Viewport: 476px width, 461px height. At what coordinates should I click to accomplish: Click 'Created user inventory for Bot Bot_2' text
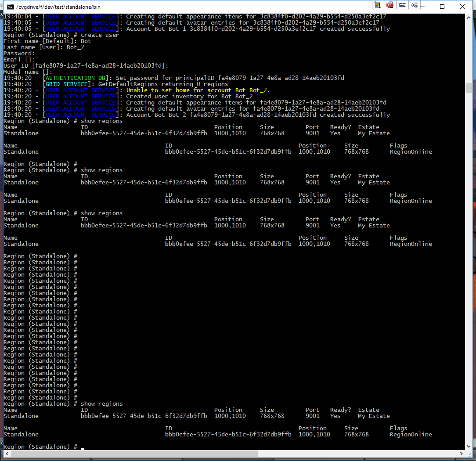pos(189,97)
